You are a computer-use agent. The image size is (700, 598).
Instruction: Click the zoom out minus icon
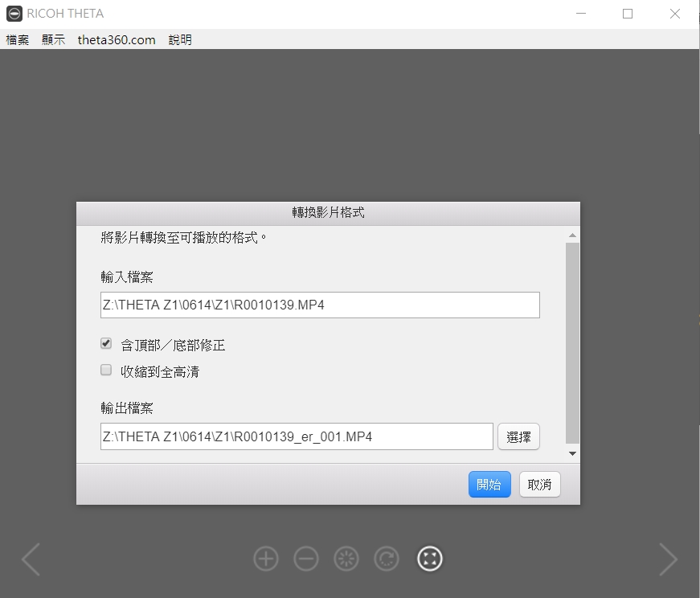[x=306, y=559]
